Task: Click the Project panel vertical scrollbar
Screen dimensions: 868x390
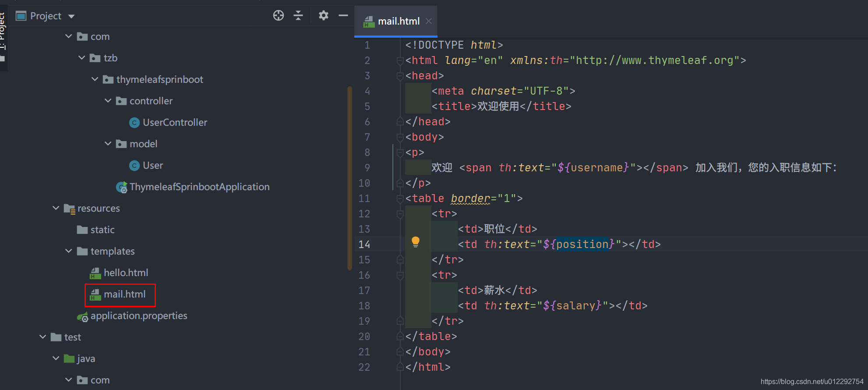Action: click(x=349, y=178)
